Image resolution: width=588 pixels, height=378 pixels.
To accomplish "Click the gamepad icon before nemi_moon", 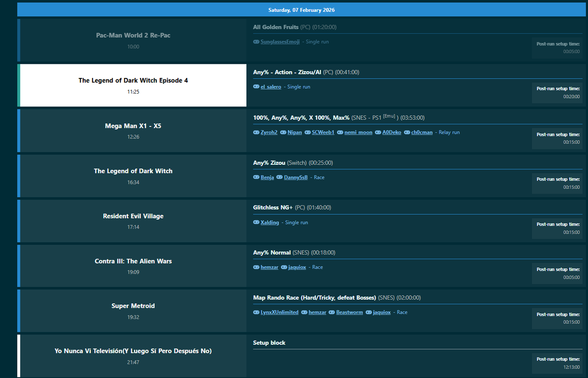I will pos(340,132).
